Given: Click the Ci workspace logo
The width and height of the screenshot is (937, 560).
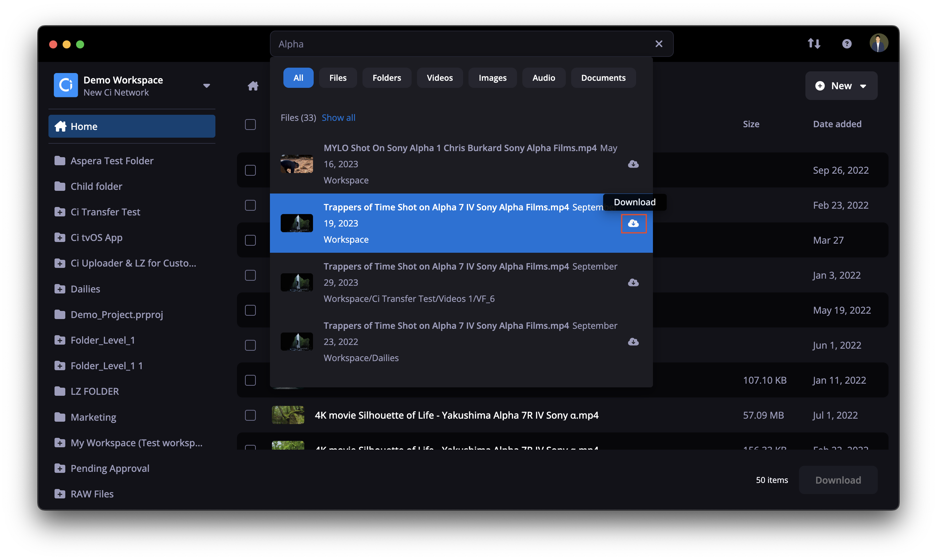Looking at the screenshot, I should pos(66,85).
